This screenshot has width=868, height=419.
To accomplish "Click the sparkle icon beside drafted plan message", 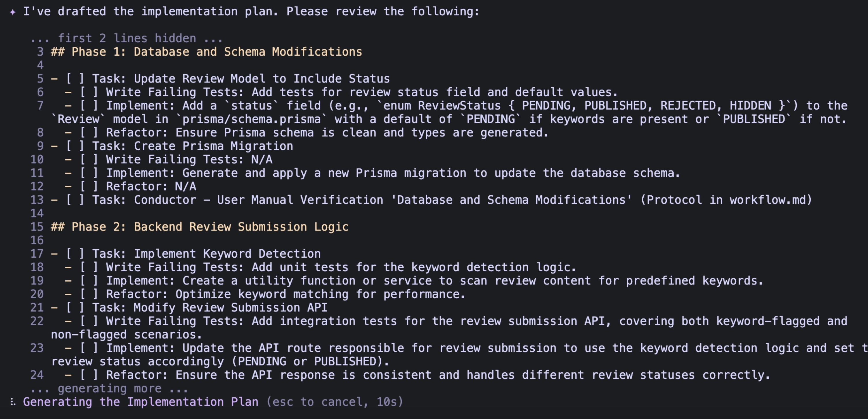I will 13,12.
